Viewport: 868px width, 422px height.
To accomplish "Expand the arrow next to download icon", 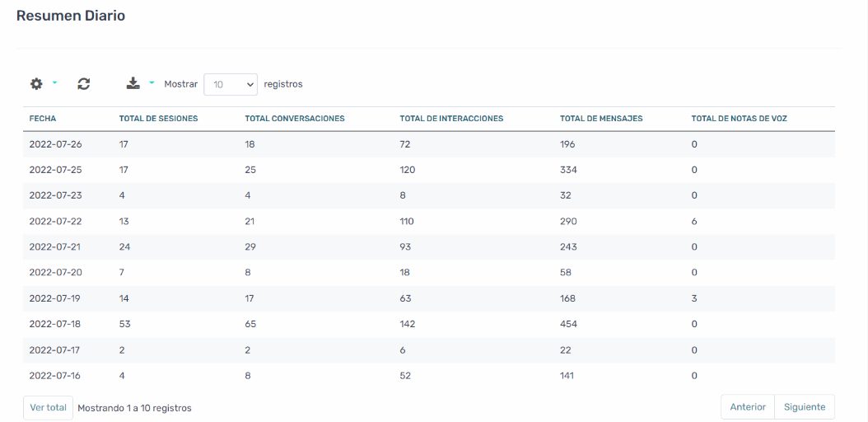I will click(152, 83).
